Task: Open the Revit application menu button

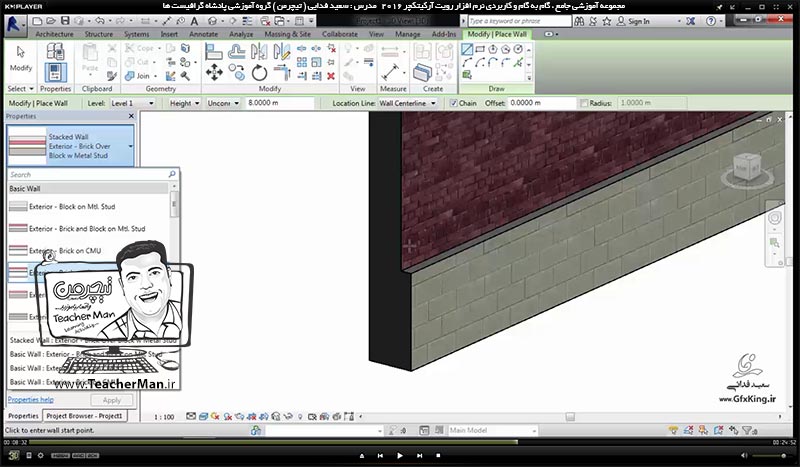Action: tap(15, 26)
